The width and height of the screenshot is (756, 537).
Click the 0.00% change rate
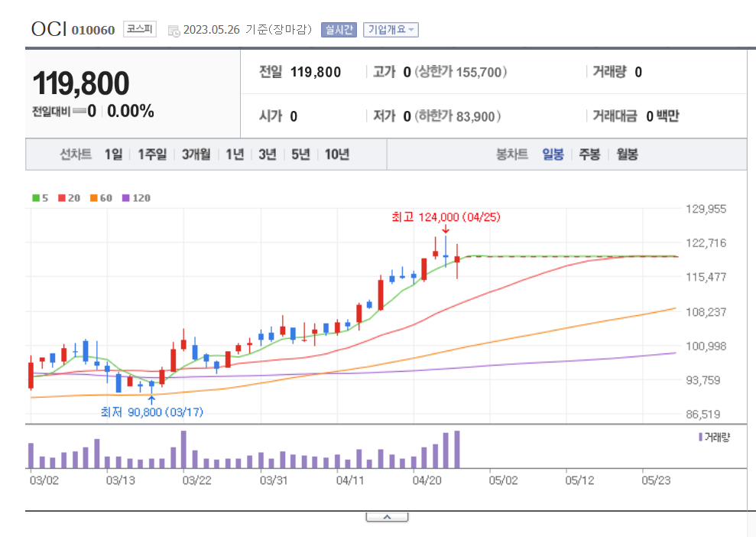131,111
